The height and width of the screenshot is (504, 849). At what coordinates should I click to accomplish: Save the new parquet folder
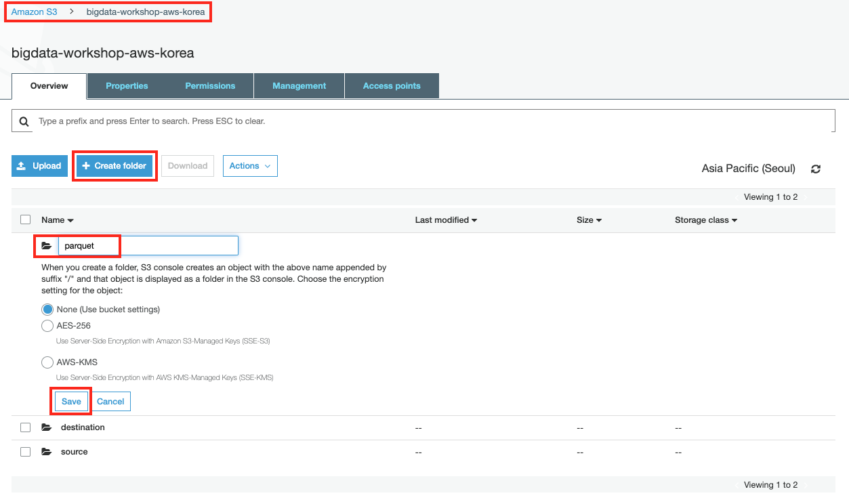click(71, 402)
